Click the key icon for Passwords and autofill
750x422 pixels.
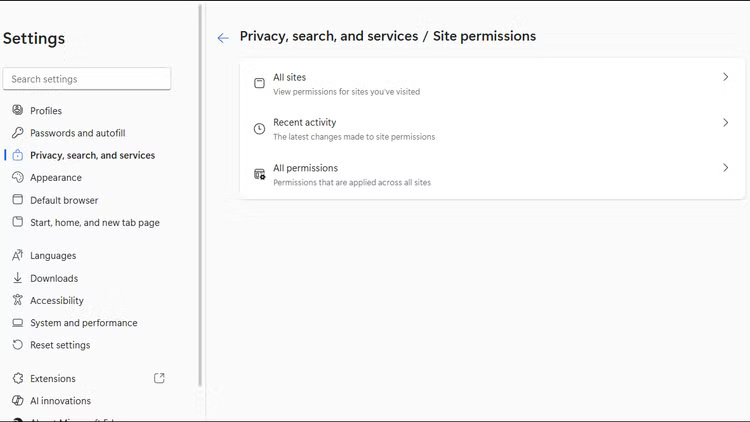[18, 133]
